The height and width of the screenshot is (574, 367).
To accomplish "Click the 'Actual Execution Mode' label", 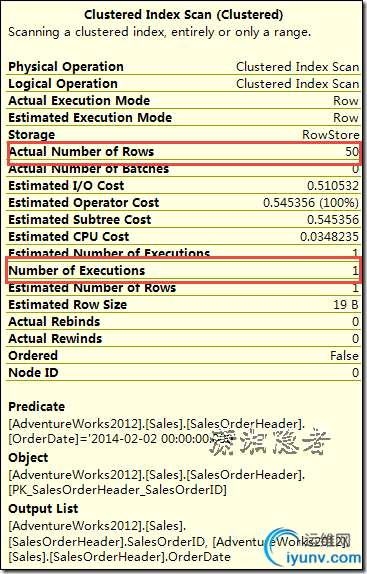I will pyautogui.click(x=79, y=101).
